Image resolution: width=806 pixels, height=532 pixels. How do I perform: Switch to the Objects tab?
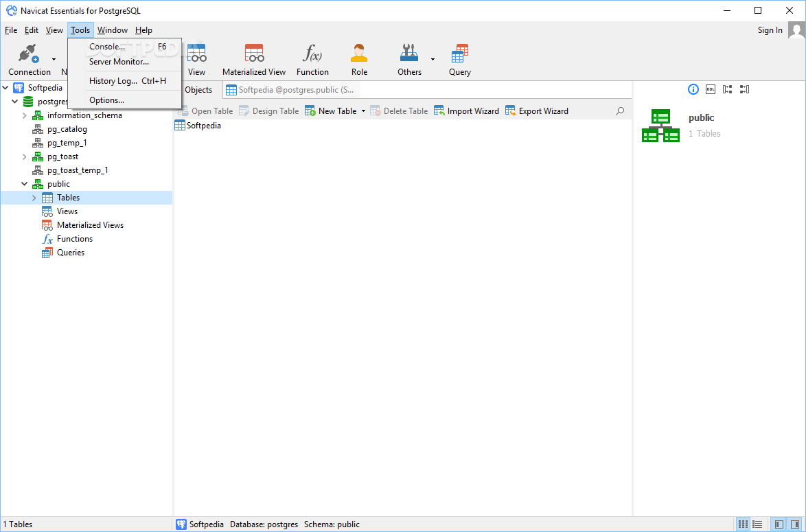pos(198,90)
